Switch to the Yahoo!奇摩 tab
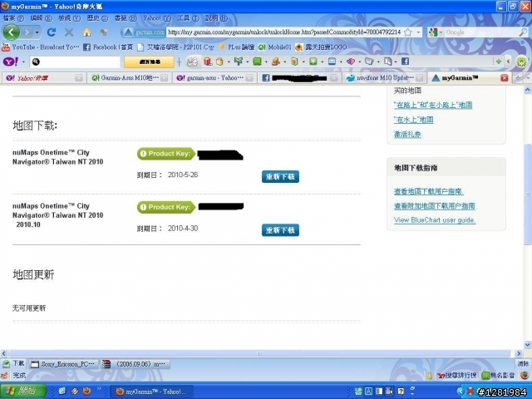This screenshot has width=532, height=399. coord(43,78)
